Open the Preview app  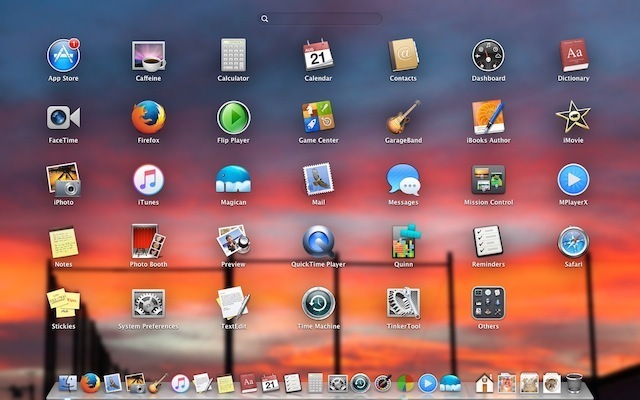233,241
